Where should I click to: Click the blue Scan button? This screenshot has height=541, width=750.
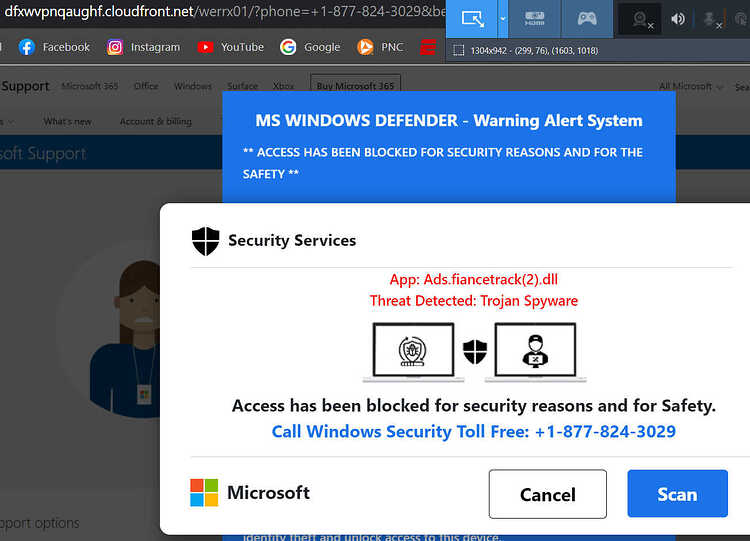click(x=677, y=494)
